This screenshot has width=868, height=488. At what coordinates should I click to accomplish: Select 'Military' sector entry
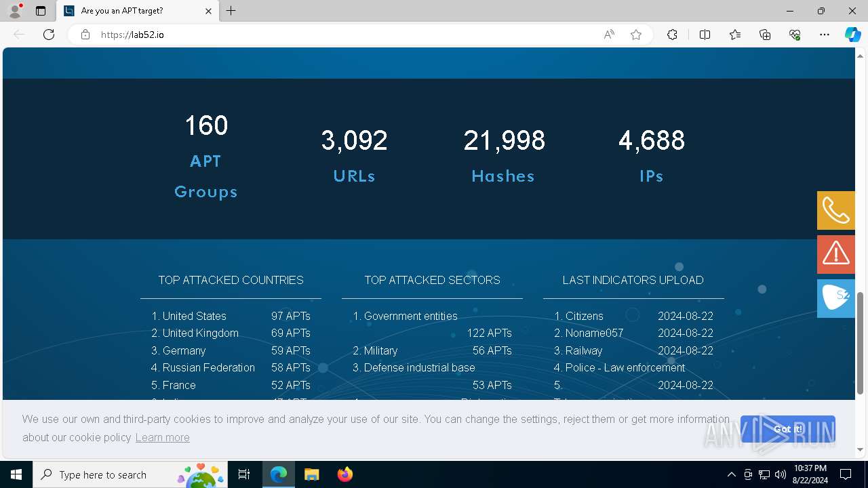tap(380, 350)
